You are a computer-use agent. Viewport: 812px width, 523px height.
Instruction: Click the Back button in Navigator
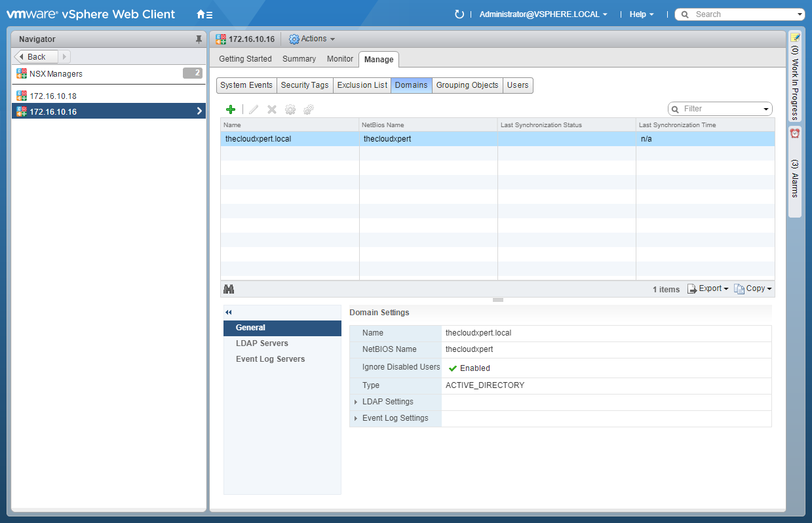(36, 57)
